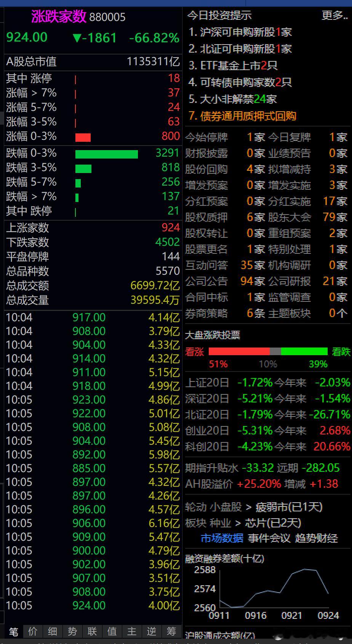Open tip 可转债申购家数2只

(240, 82)
